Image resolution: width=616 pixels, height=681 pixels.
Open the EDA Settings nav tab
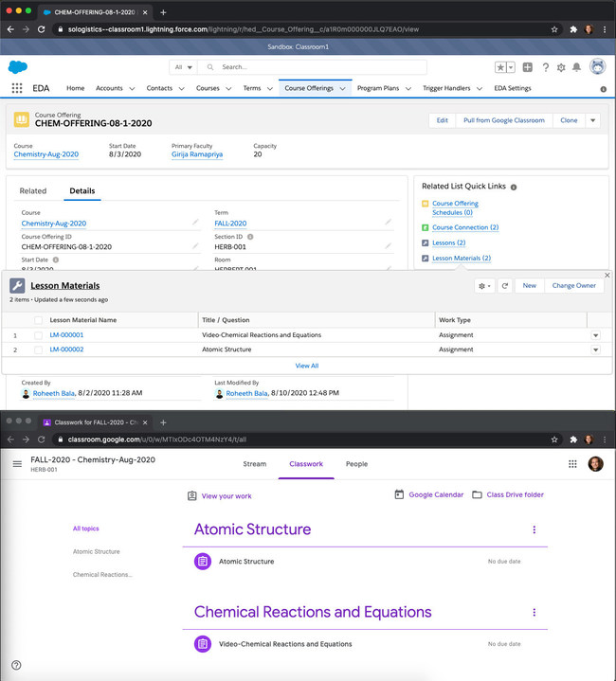(x=513, y=88)
